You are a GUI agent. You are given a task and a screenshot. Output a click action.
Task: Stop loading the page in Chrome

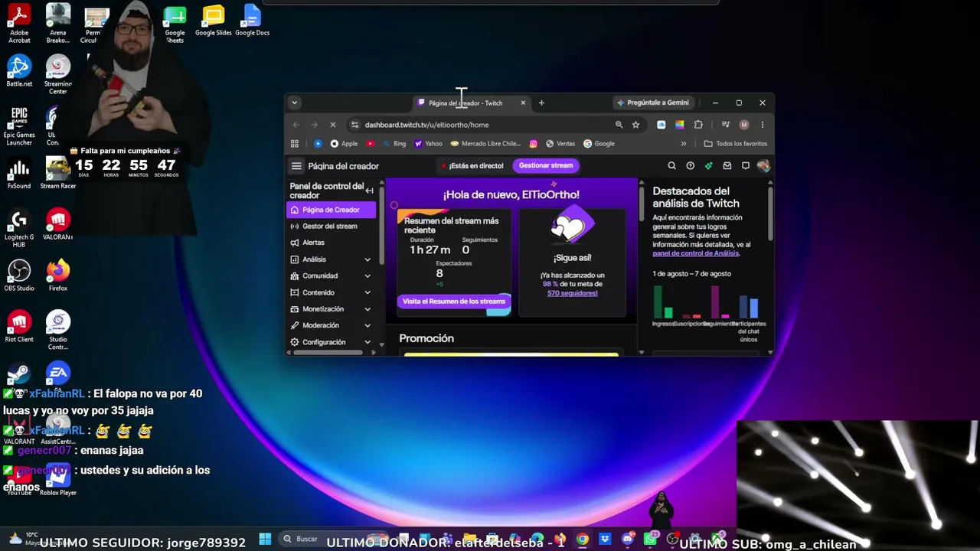pos(332,125)
